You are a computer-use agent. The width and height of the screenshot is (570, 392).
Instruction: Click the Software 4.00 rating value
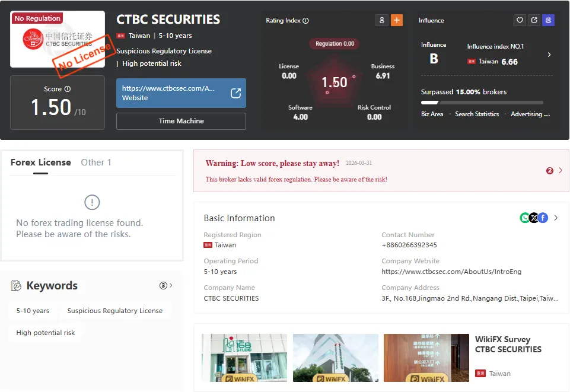coord(301,117)
